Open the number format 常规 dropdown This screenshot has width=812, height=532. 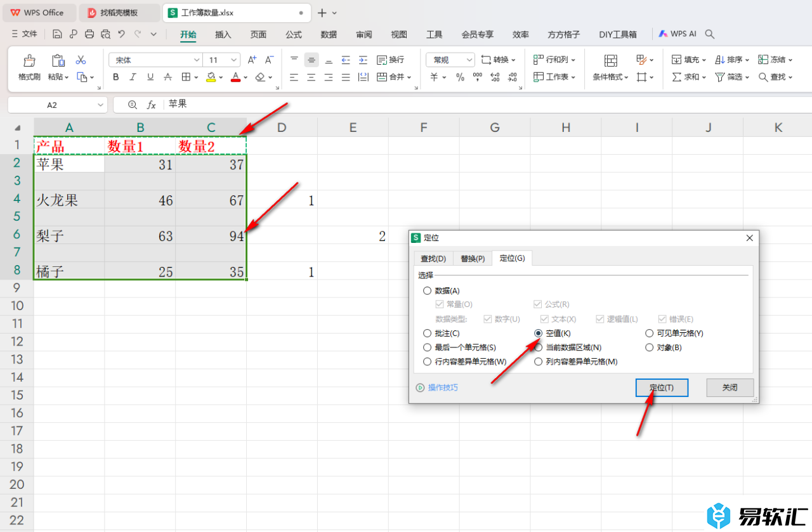coord(469,60)
